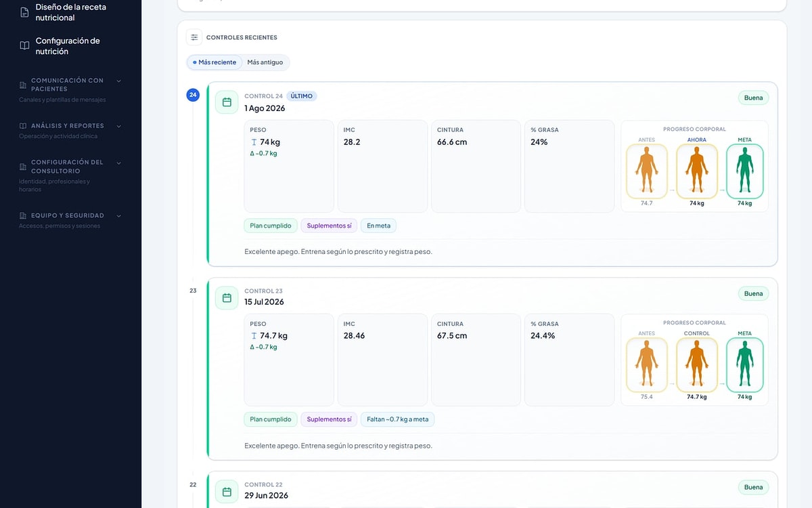Click IMC value 28.46

click(354, 336)
